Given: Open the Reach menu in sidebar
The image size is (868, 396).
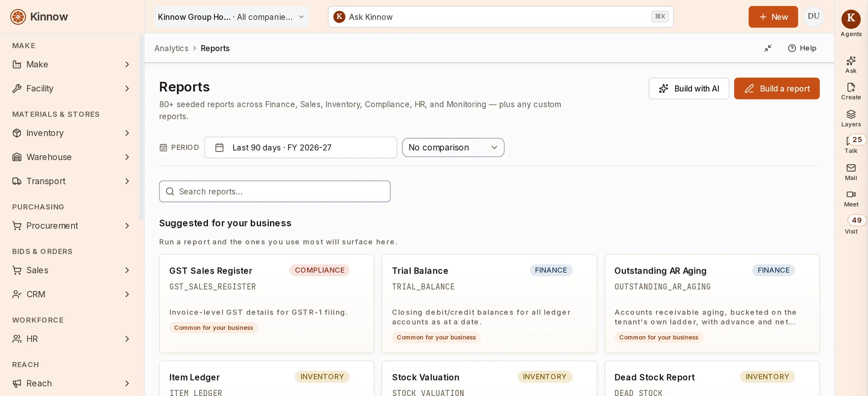Looking at the screenshot, I should [x=72, y=383].
